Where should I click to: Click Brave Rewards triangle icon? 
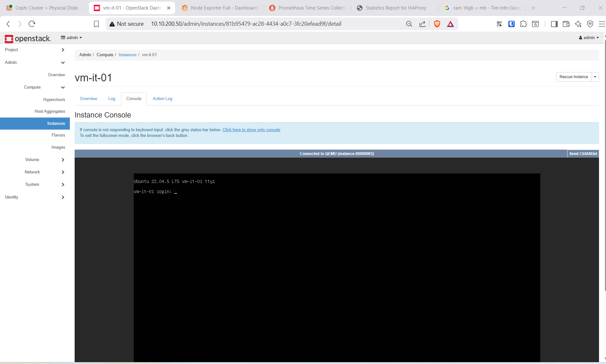450,24
